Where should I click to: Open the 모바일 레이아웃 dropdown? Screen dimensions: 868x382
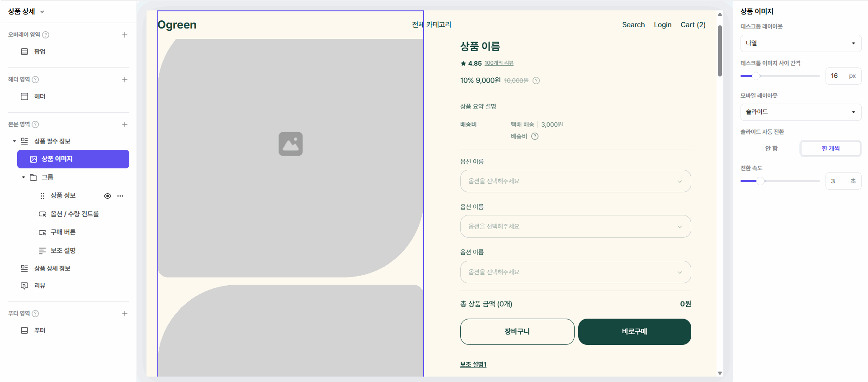[801, 112]
